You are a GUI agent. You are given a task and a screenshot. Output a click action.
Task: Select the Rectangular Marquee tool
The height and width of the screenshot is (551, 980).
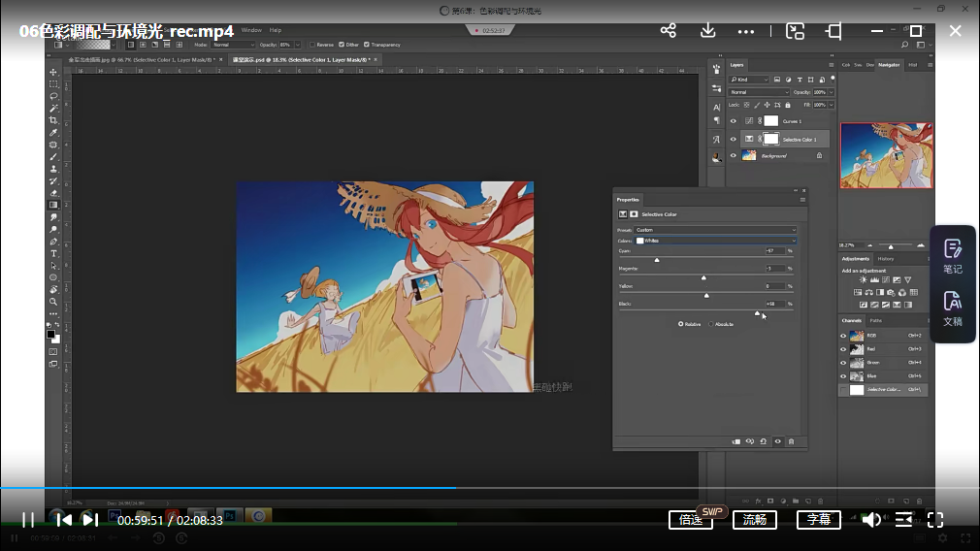[x=53, y=83]
